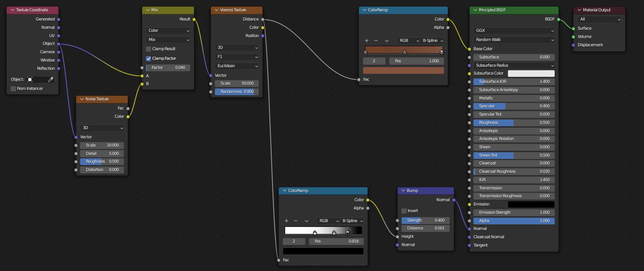The width and height of the screenshot is (644, 271).
Task: Click the BSDF output socket on Principled BSDF
Action: 558,19
